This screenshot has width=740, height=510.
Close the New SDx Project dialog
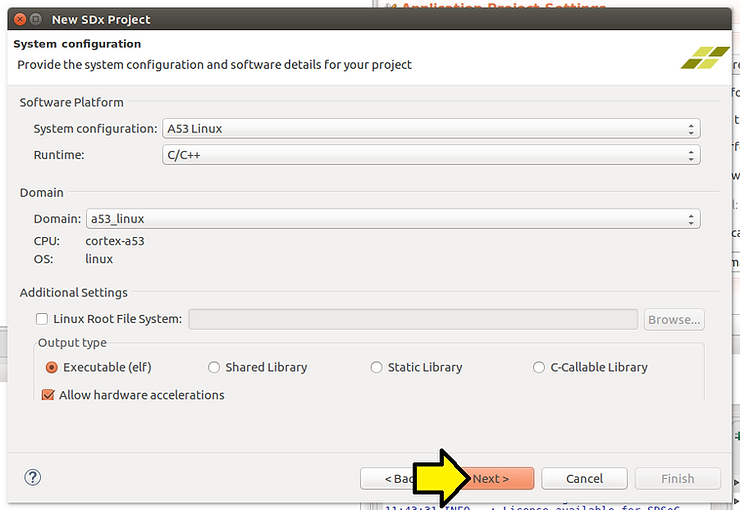(x=20, y=19)
